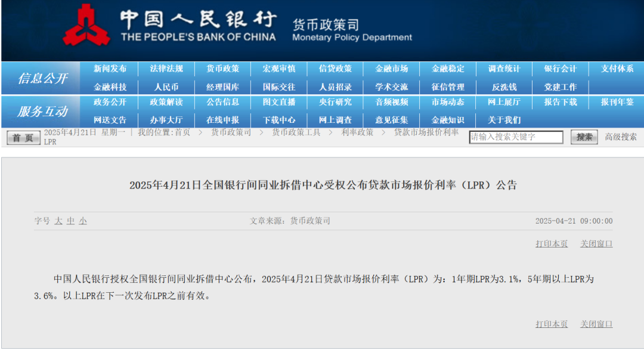Click the timestamp 2025-04-21 09:00:00
The height and width of the screenshot is (350, 644).
coord(574,221)
